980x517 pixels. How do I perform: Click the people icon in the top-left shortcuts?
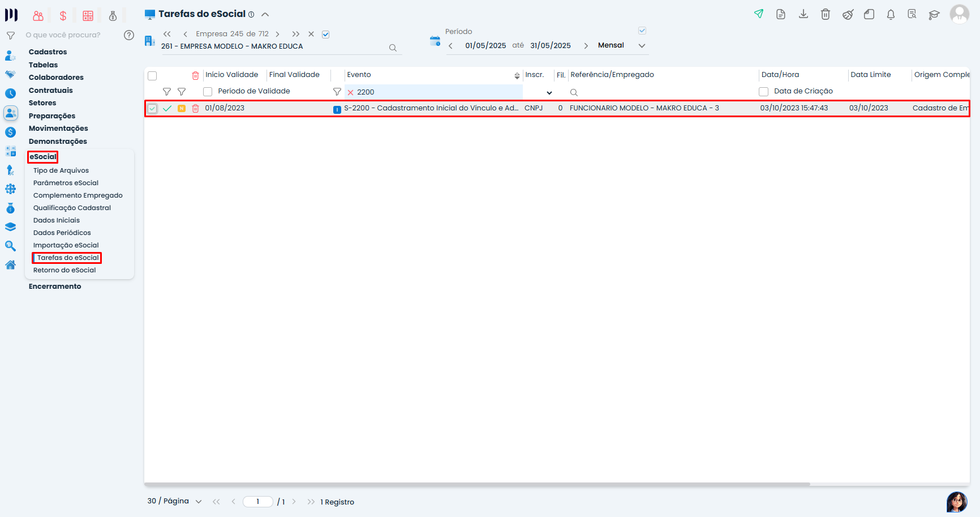(38, 16)
